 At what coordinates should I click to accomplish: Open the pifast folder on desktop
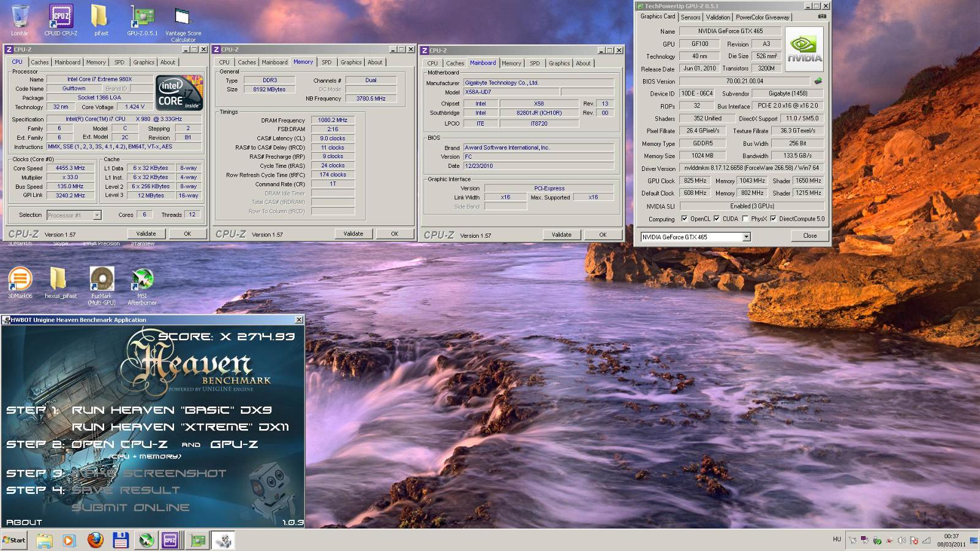[x=100, y=20]
